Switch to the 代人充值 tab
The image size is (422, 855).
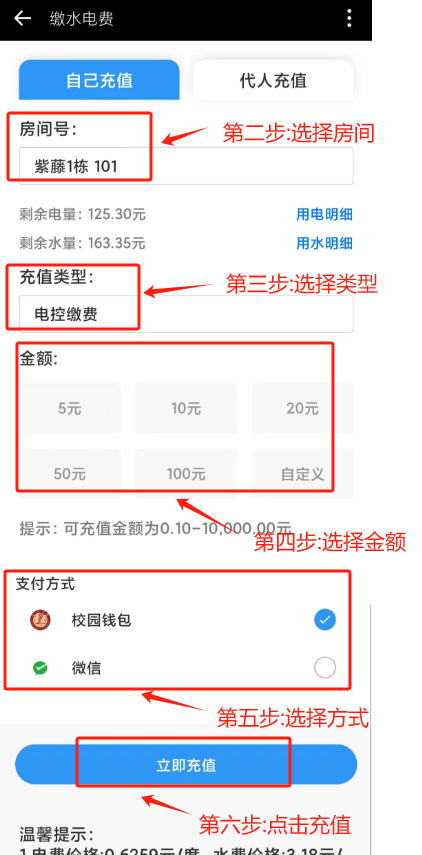tap(273, 80)
